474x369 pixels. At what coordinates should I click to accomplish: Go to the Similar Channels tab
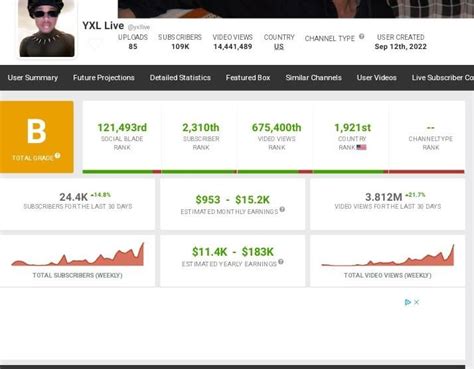pyautogui.click(x=314, y=78)
